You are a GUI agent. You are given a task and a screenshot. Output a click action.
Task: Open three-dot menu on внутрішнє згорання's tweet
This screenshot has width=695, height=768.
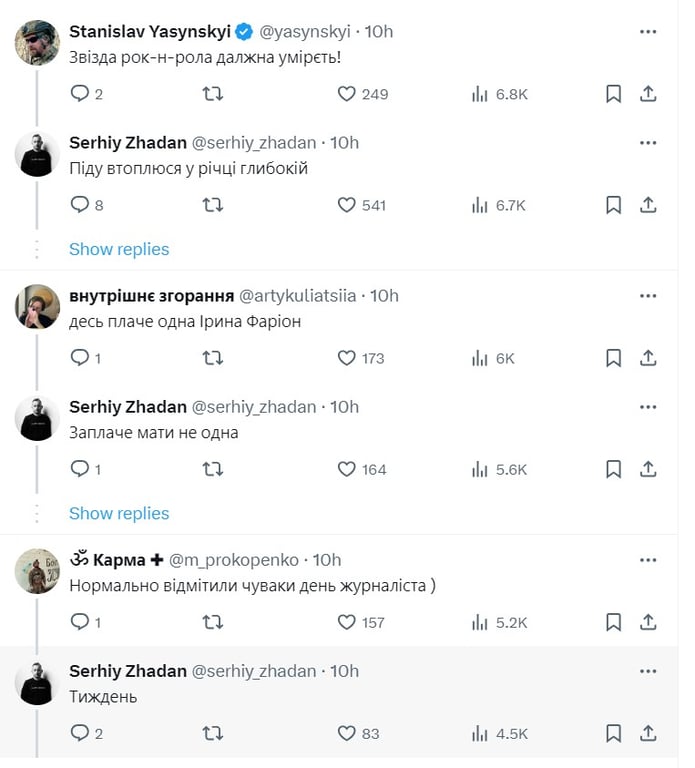[x=648, y=295]
